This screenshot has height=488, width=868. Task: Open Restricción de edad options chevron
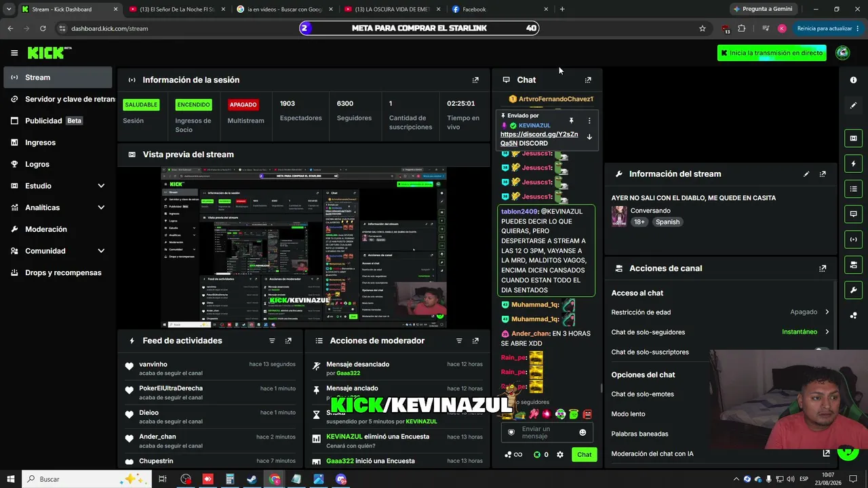827,312
